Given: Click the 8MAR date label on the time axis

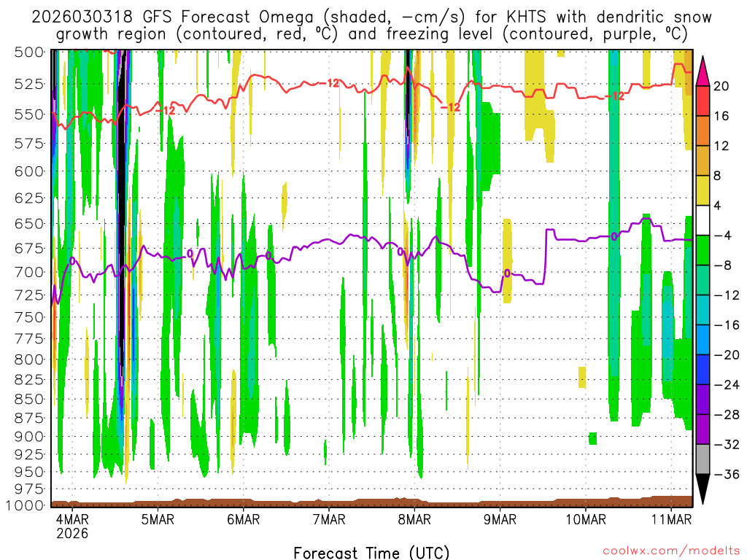Looking at the screenshot, I should 414,519.
